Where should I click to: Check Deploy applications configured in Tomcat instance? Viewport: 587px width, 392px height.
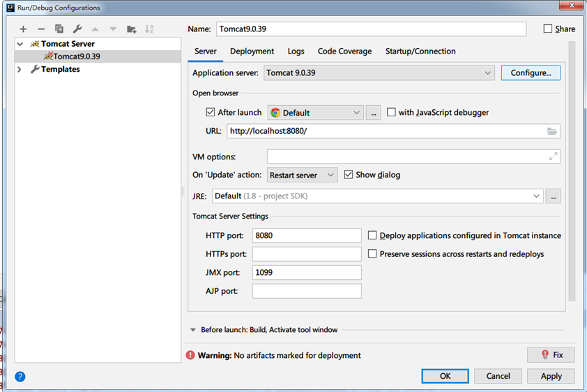point(372,235)
